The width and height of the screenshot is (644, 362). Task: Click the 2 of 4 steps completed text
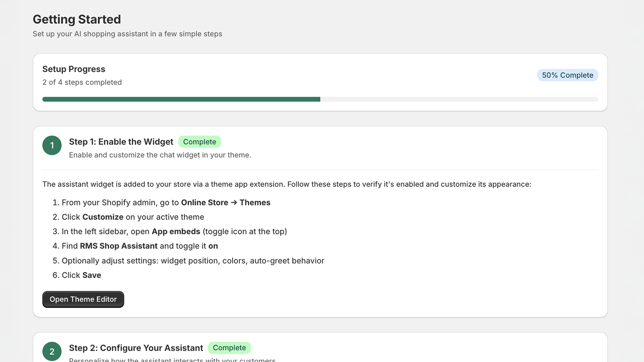point(82,82)
